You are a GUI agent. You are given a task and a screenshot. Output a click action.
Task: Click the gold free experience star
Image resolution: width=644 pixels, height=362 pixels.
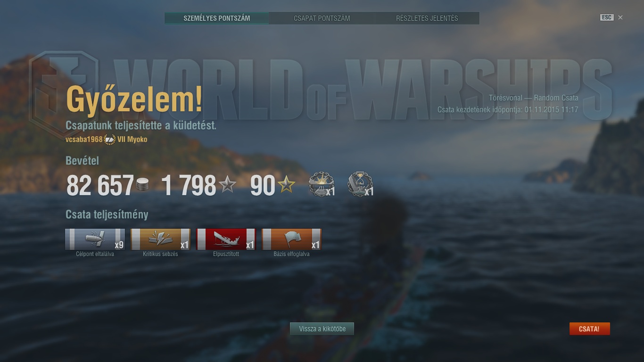click(286, 185)
